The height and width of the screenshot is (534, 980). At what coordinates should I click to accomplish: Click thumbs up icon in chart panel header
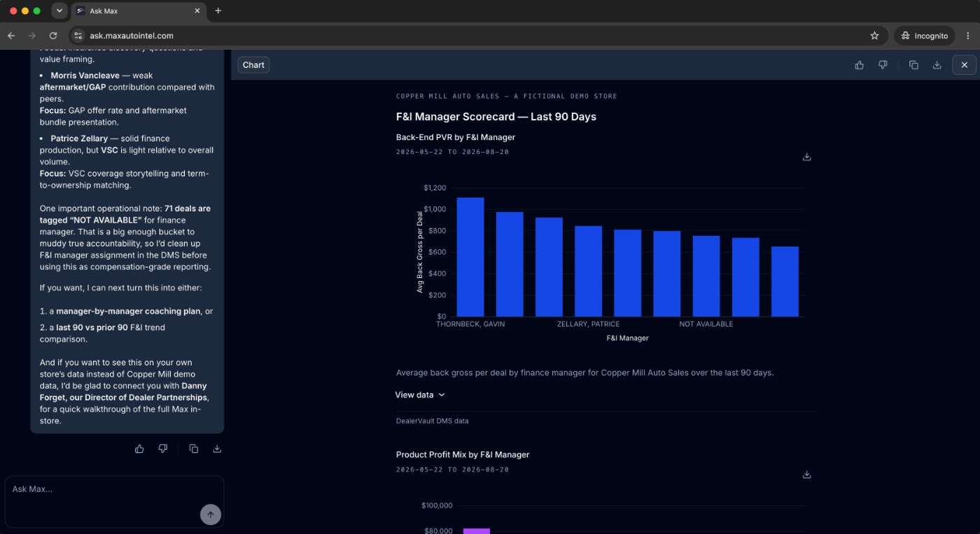tap(859, 65)
